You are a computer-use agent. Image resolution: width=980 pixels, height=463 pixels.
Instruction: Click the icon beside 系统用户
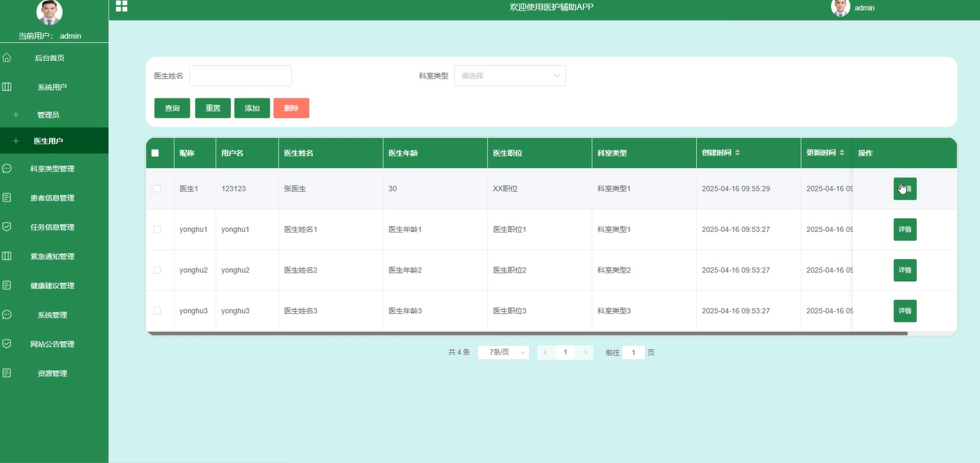tap(7, 87)
